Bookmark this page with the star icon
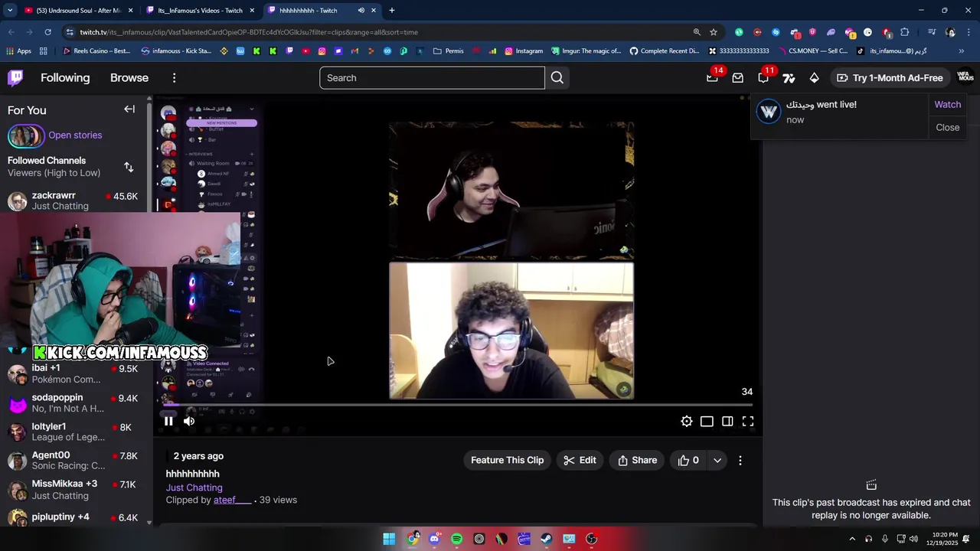980x551 pixels. click(714, 32)
